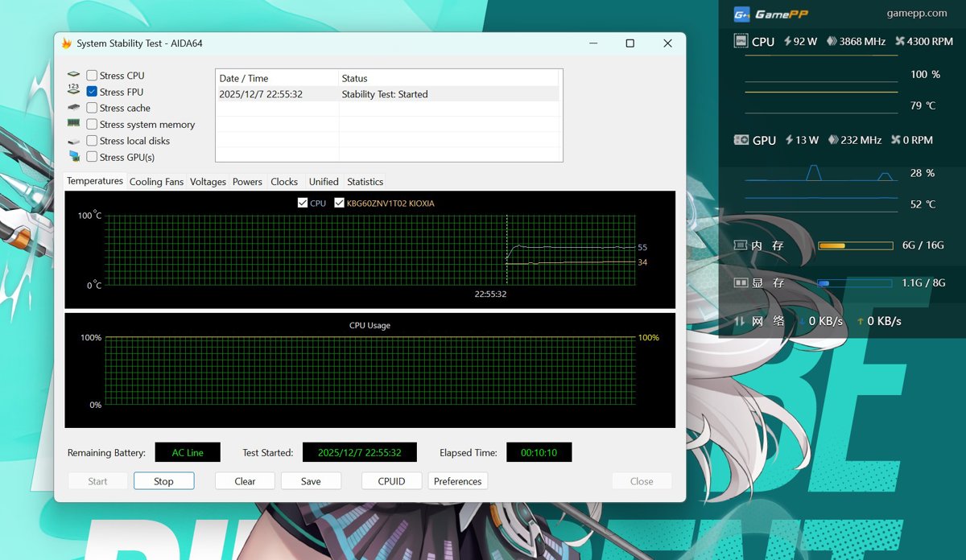Open CPUID with its button
966x560 pixels.
[x=391, y=480]
